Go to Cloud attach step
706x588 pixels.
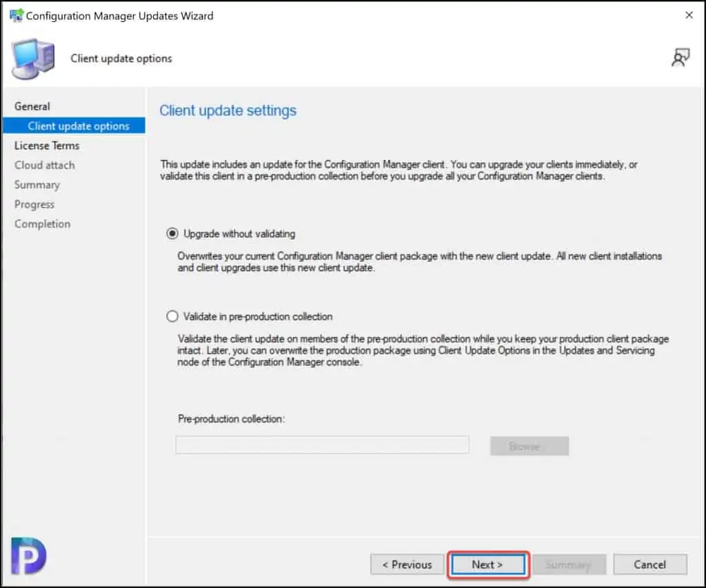(x=45, y=165)
